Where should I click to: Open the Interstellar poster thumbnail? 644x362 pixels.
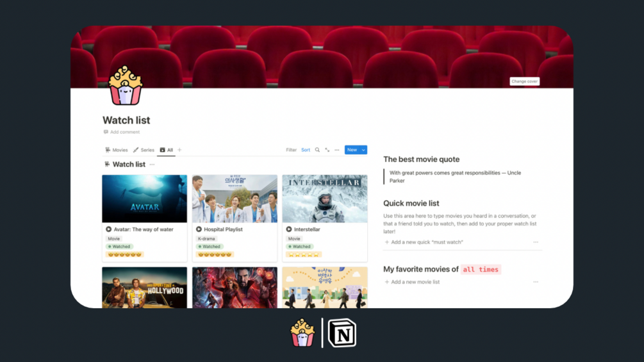click(325, 199)
